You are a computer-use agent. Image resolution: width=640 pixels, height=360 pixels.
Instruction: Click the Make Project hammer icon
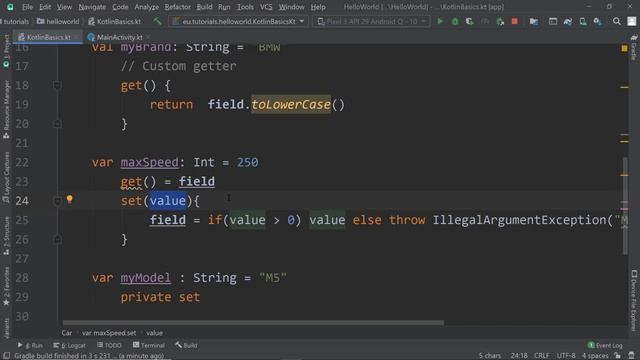click(x=157, y=21)
